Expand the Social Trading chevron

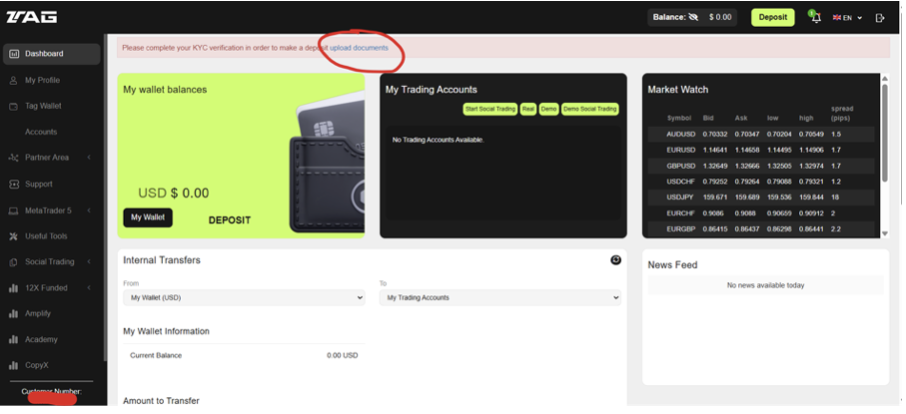(x=89, y=262)
